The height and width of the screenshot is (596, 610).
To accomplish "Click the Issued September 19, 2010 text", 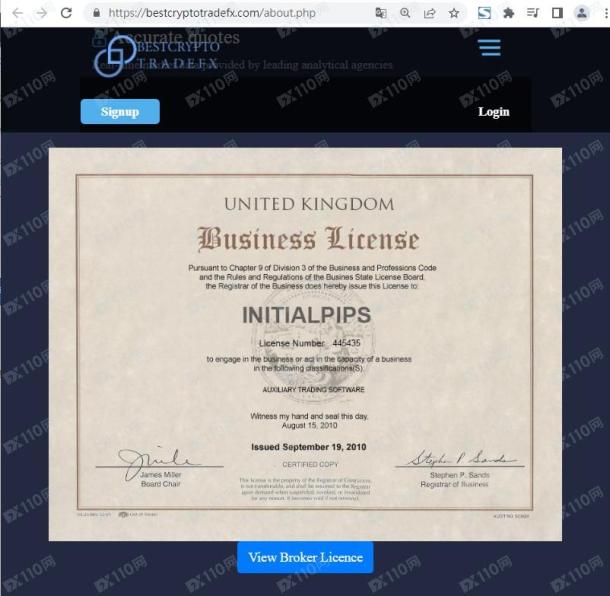I will [309, 447].
